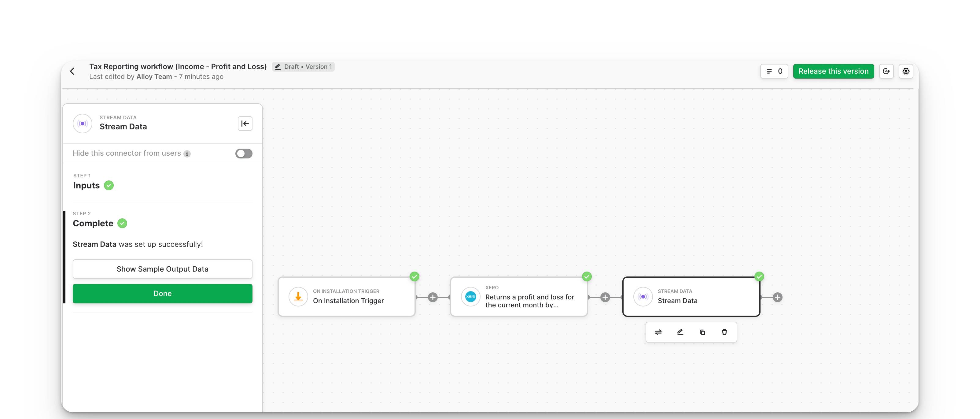
Task: Click the swap connector icon below Stream Data
Action: [x=658, y=332]
